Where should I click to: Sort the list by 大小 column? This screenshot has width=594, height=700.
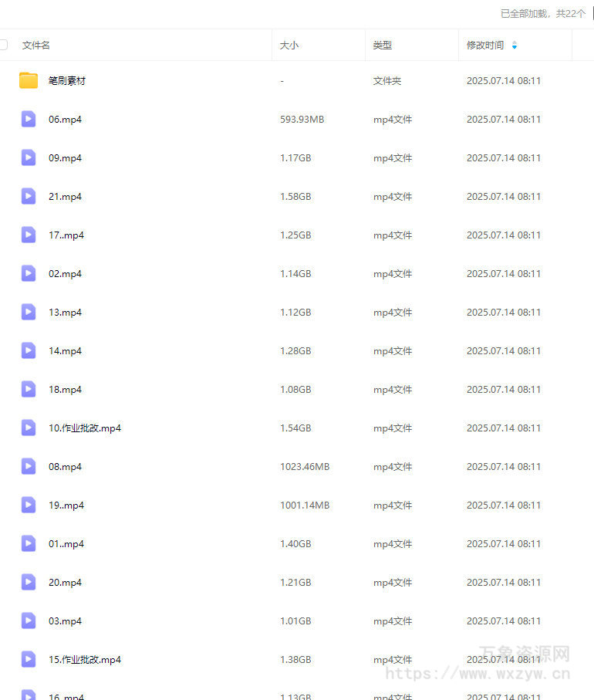tap(289, 46)
